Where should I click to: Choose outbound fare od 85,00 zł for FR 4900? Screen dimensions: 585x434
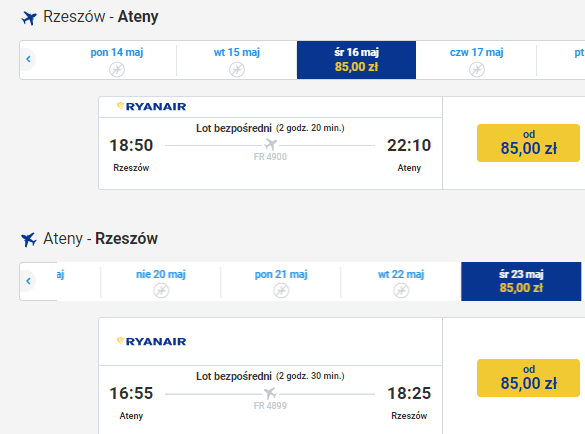pyautogui.click(x=528, y=143)
